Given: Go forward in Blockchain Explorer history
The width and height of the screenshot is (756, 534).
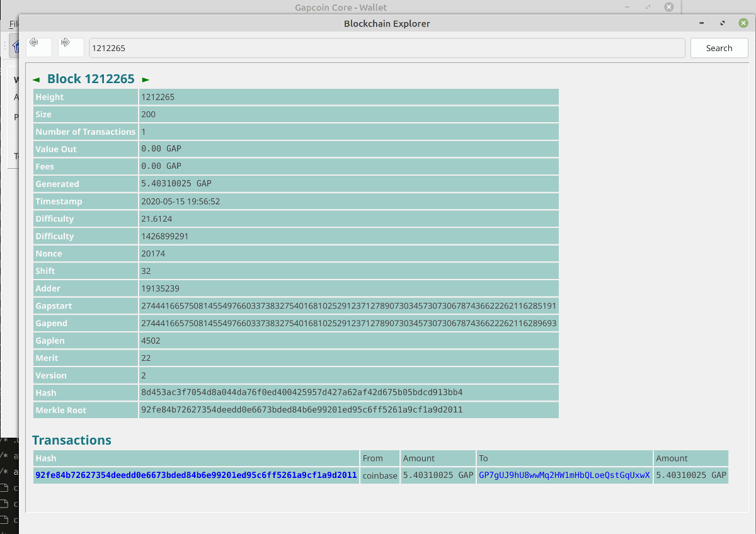Looking at the screenshot, I should 71,48.
